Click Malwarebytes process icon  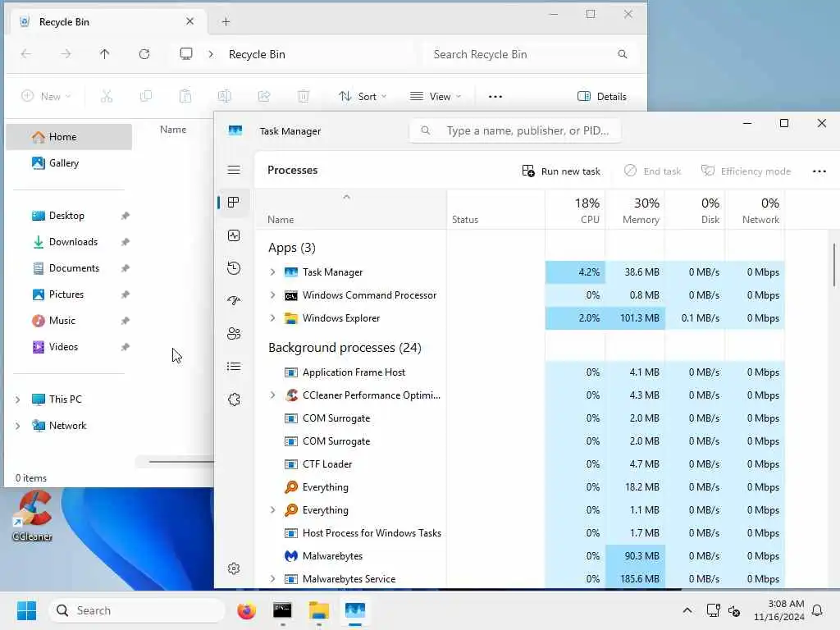click(x=291, y=556)
